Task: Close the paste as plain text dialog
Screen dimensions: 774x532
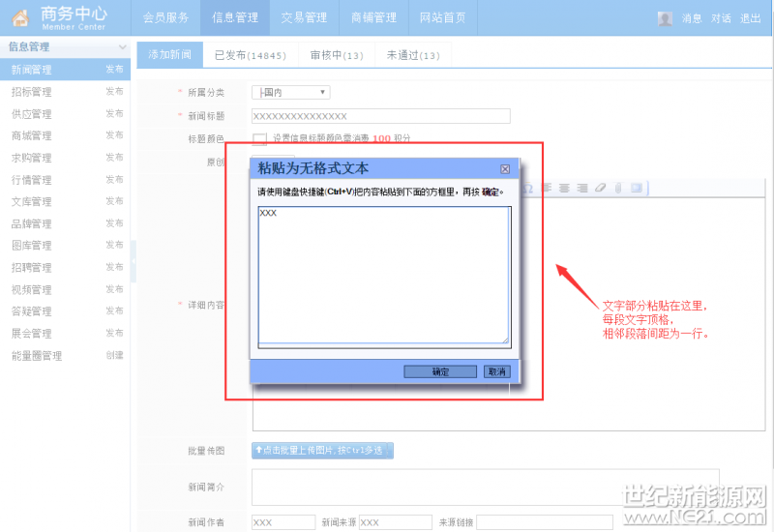Action: (505, 169)
